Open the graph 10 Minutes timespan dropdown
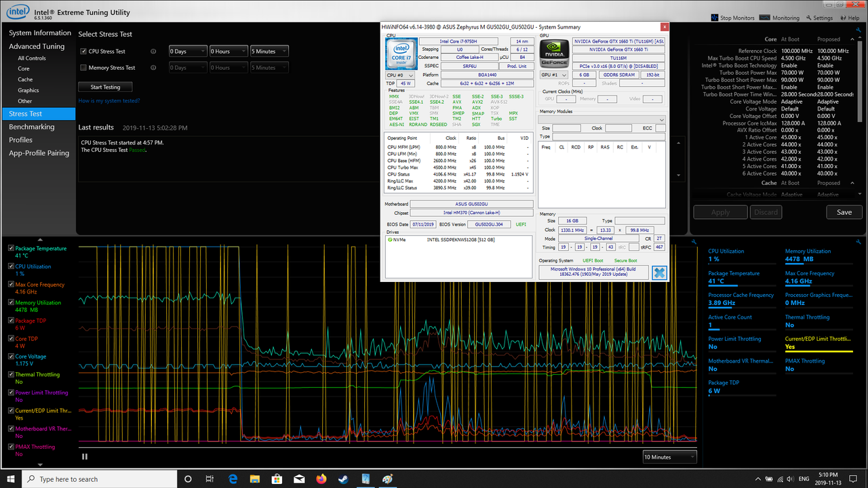The width and height of the screenshot is (868, 488). pos(669,457)
